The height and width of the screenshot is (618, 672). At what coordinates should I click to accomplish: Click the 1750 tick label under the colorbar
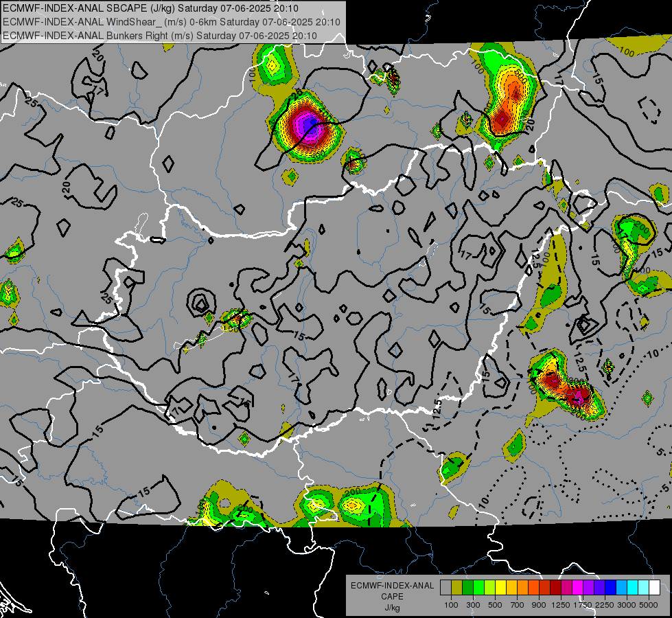click(x=583, y=605)
